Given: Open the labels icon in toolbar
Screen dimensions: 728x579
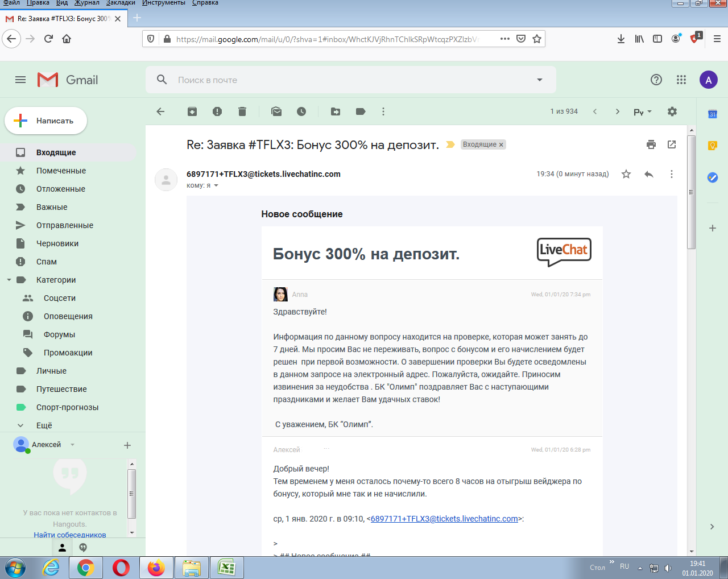Looking at the screenshot, I should coord(361,111).
